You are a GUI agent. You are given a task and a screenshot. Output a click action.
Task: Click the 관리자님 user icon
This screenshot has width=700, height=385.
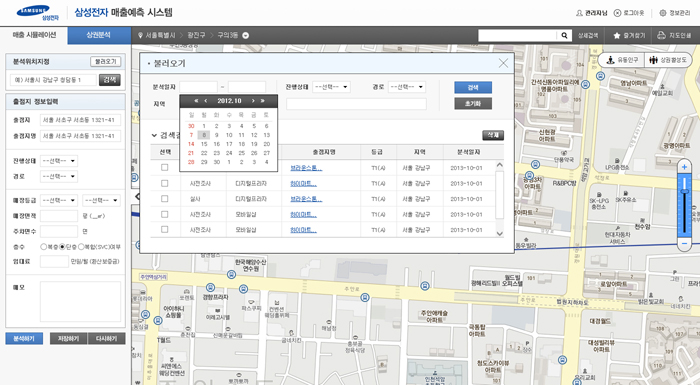[579, 13]
